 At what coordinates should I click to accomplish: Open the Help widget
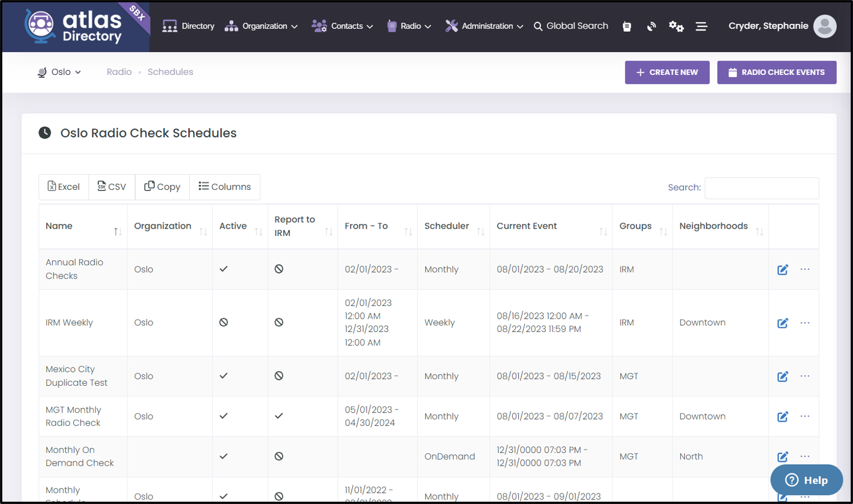(806, 480)
